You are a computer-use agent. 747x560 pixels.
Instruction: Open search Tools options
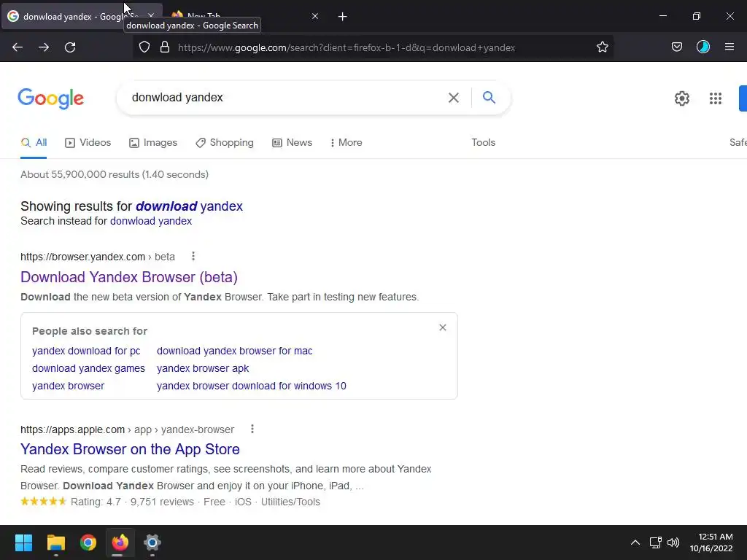[483, 142]
